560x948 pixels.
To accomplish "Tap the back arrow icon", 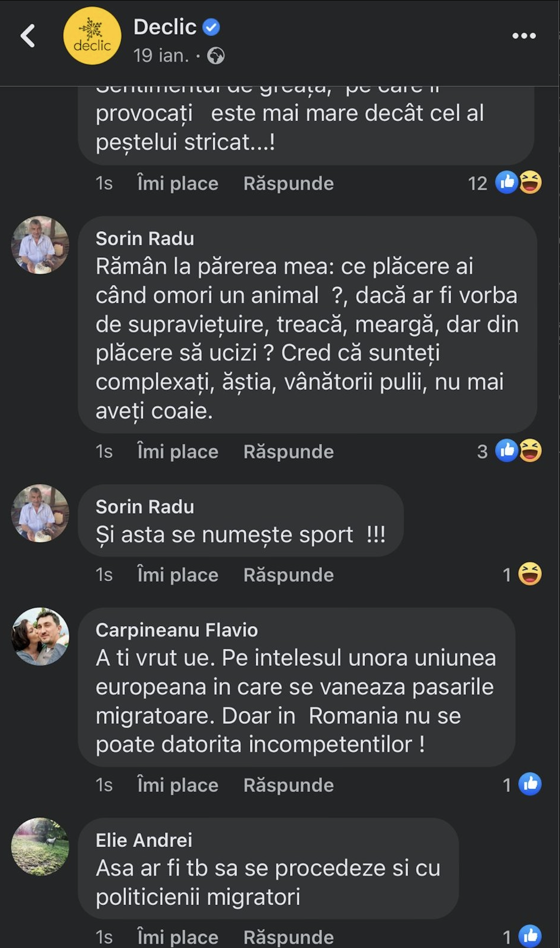I will [x=27, y=36].
